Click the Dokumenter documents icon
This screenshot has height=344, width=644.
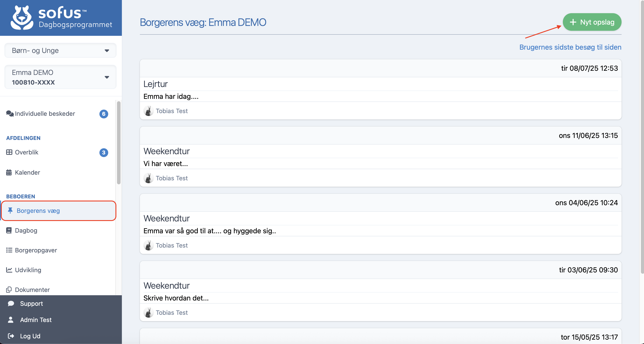point(9,290)
